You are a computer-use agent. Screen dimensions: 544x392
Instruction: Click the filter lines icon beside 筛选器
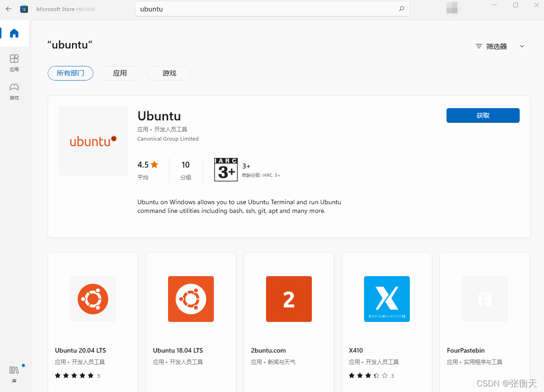(x=479, y=46)
